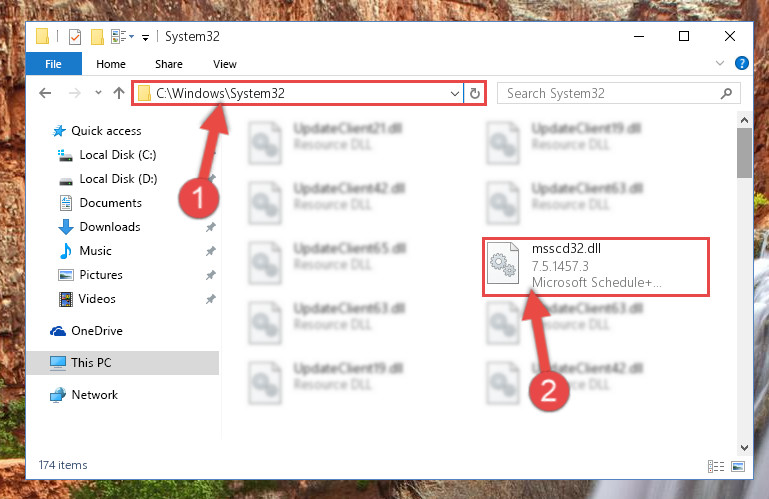Screen dimensions: 769x499
Task: Open Customize Quick Access Toolbar dropdown
Action: click(145, 37)
